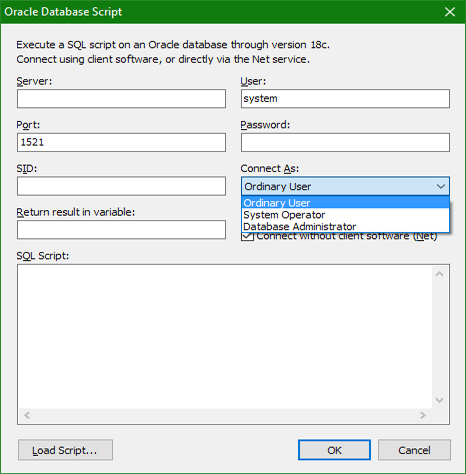Screen dimensions: 466x474
Task: Click the SQL Script scroll down arrow
Action: (x=439, y=400)
